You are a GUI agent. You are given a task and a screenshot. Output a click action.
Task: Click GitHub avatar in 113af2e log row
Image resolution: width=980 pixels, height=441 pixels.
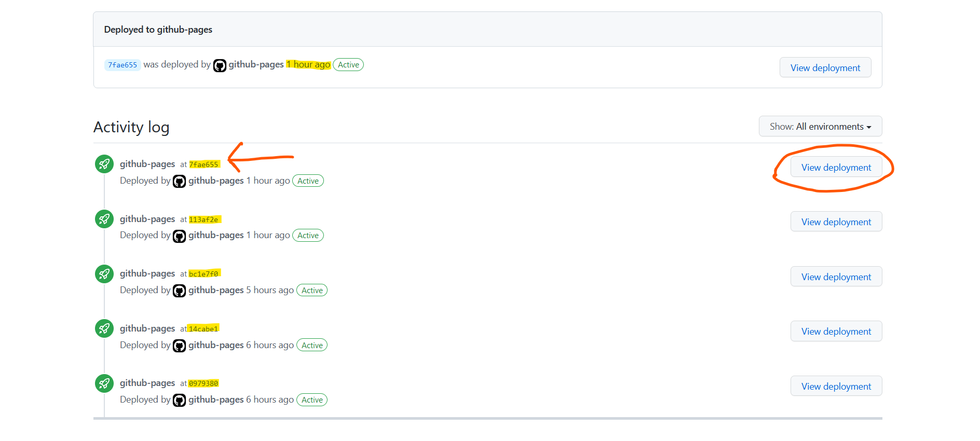click(x=179, y=236)
